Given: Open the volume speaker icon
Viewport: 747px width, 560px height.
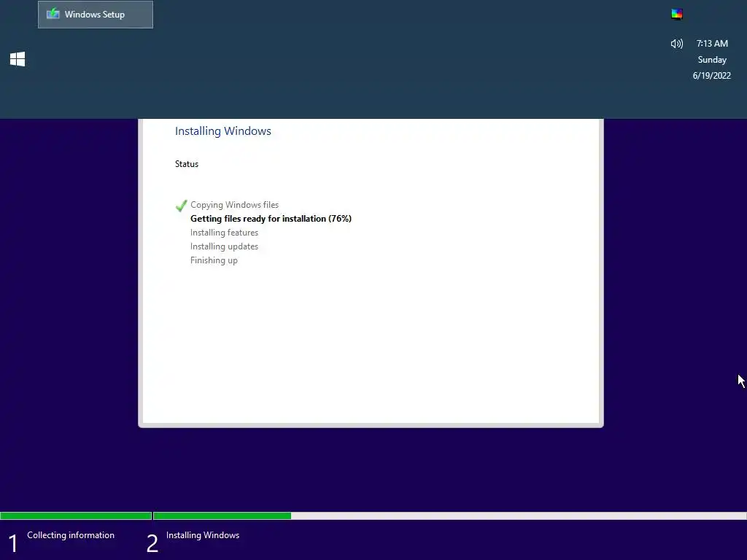Looking at the screenshot, I should point(676,44).
